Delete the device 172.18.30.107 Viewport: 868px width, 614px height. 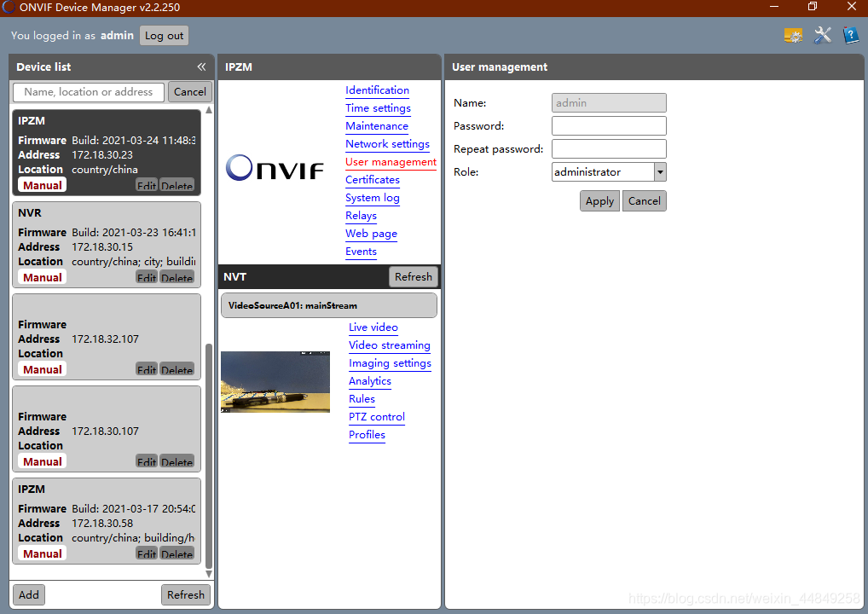176,461
